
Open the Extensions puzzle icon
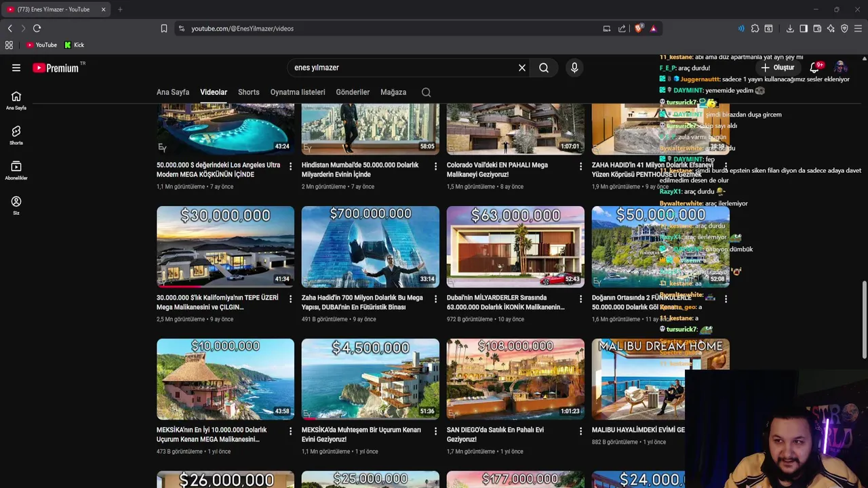click(x=755, y=28)
